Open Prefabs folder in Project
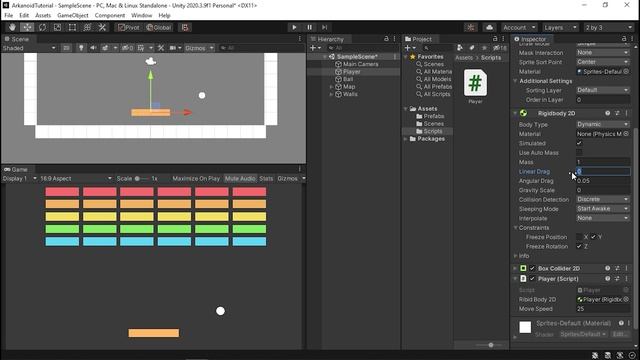640x360 pixels. click(433, 116)
